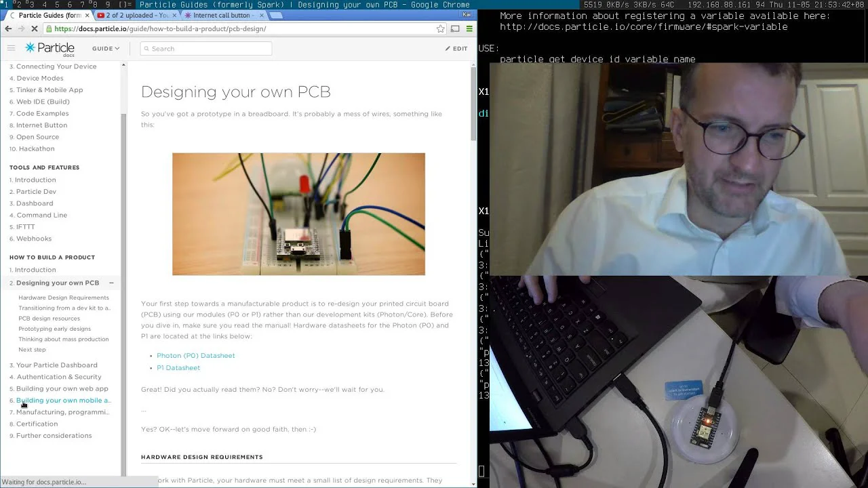Image resolution: width=868 pixels, height=488 pixels.
Task: Open the GUIDE dropdown menu
Action: 106,49
